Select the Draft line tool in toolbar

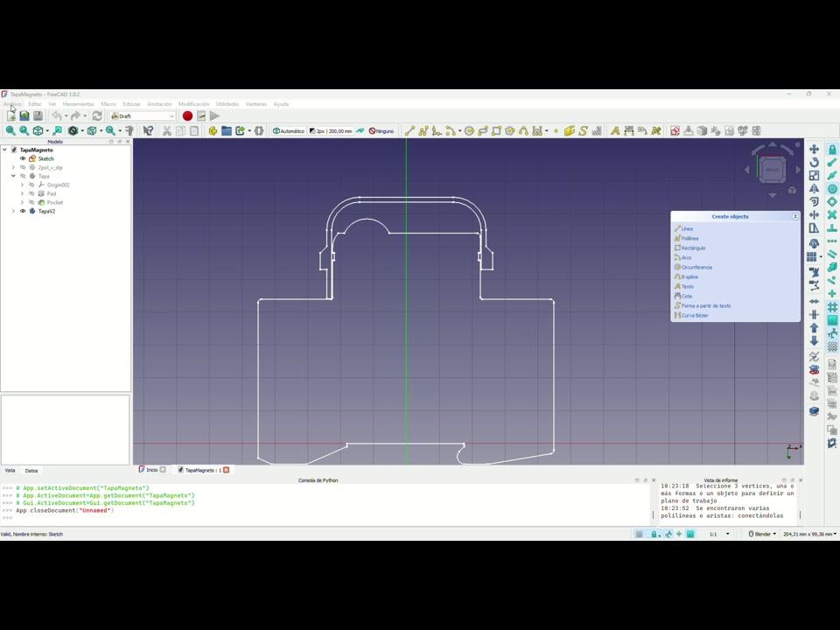pyautogui.click(x=409, y=131)
